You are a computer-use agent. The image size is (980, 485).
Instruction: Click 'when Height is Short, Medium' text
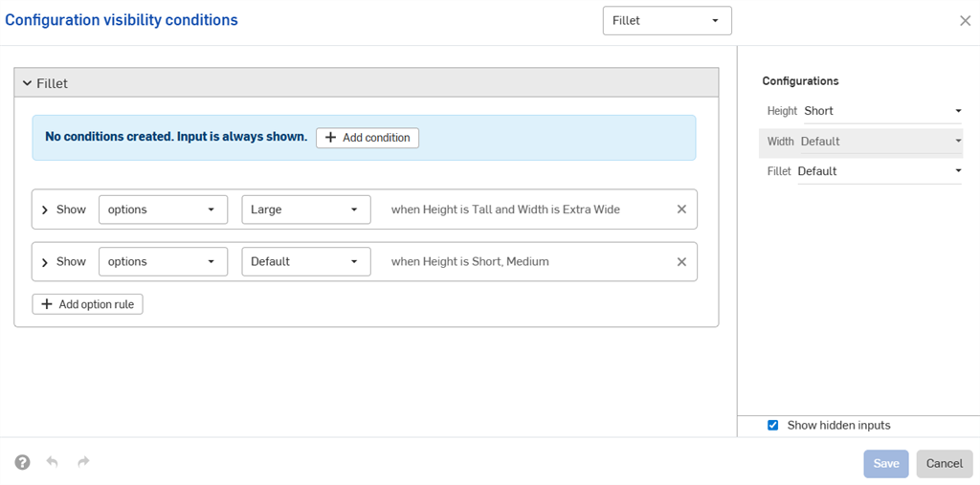(470, 262)
